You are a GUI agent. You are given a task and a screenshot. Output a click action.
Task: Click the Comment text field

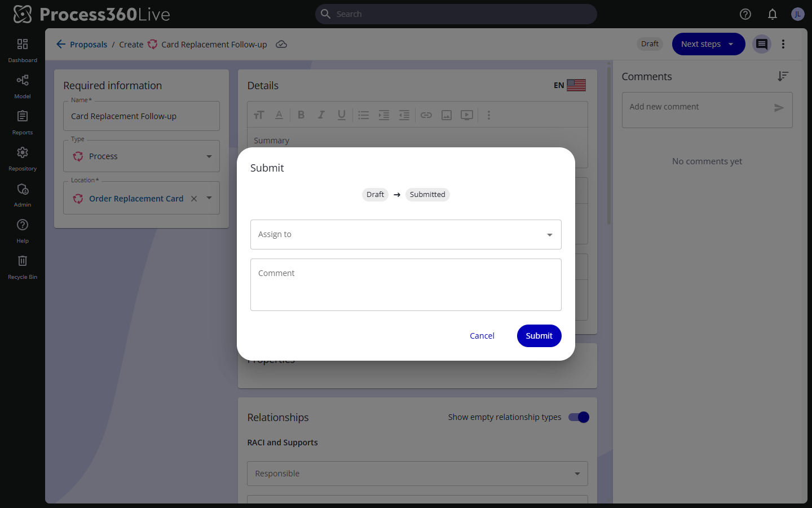[406, 284]
